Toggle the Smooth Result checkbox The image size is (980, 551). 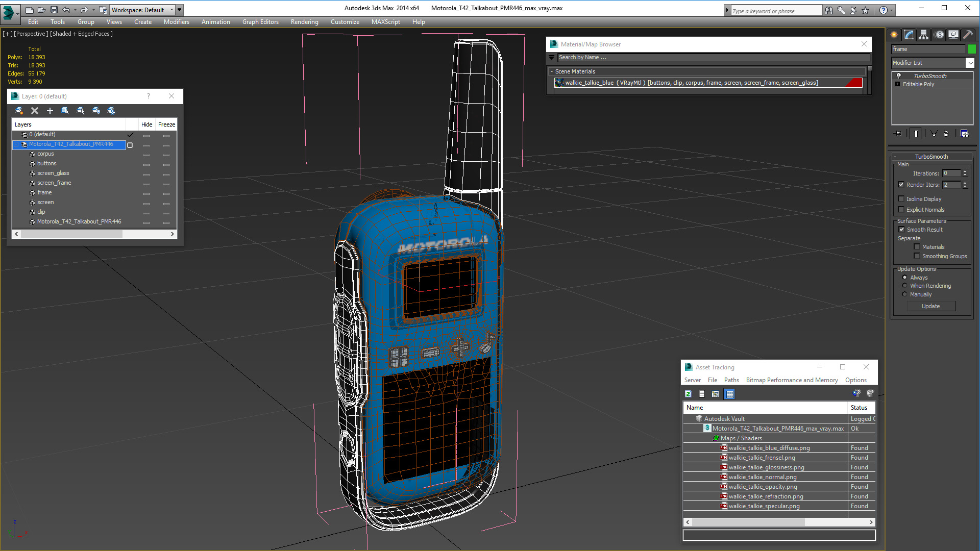[x=902, y=230]
